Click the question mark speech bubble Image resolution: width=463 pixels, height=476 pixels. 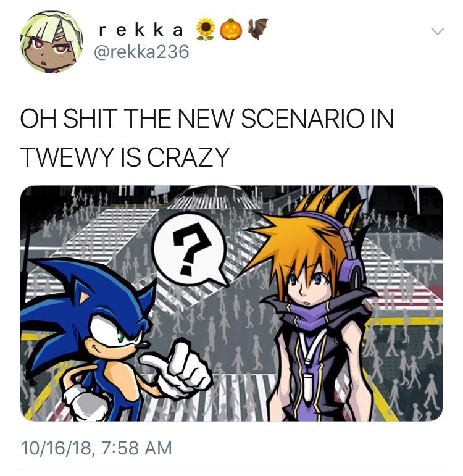click(x=190, y=249)
